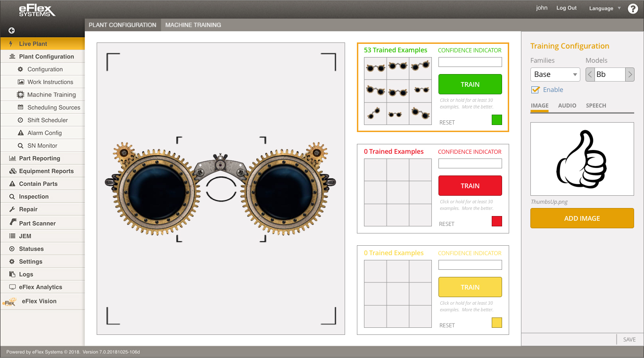This screenshot has height=358, width=644.
Task: Switch to the Plant Configuration tab
Action: 123,25
